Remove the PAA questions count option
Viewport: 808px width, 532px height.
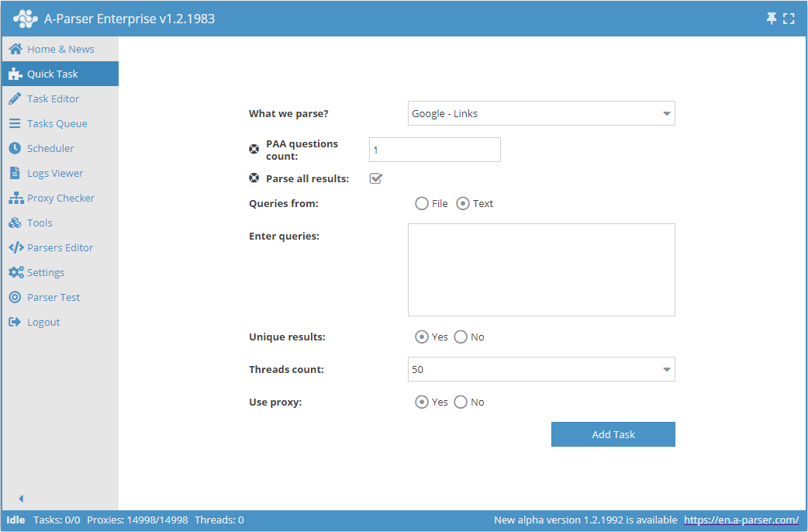tap(254, 150)
